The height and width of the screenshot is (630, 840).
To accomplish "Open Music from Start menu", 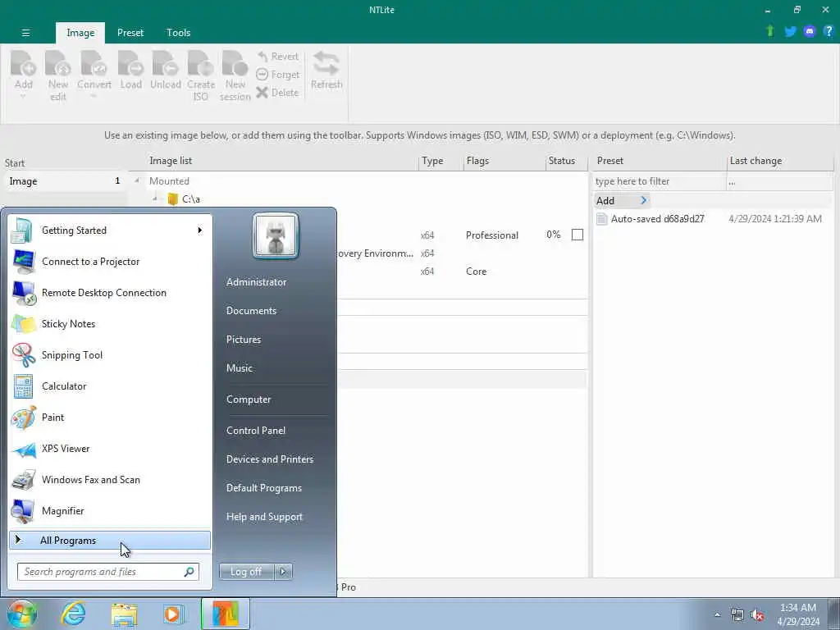I will [x=239, y=368].
